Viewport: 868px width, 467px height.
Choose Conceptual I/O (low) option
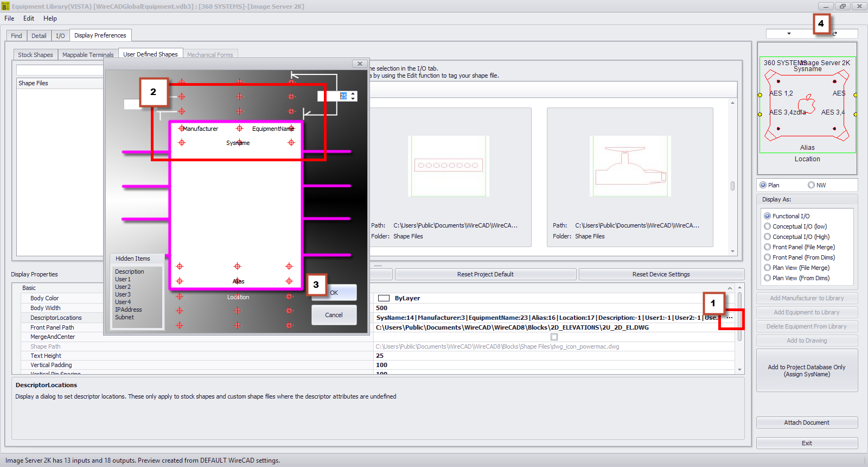coord(767,226)
